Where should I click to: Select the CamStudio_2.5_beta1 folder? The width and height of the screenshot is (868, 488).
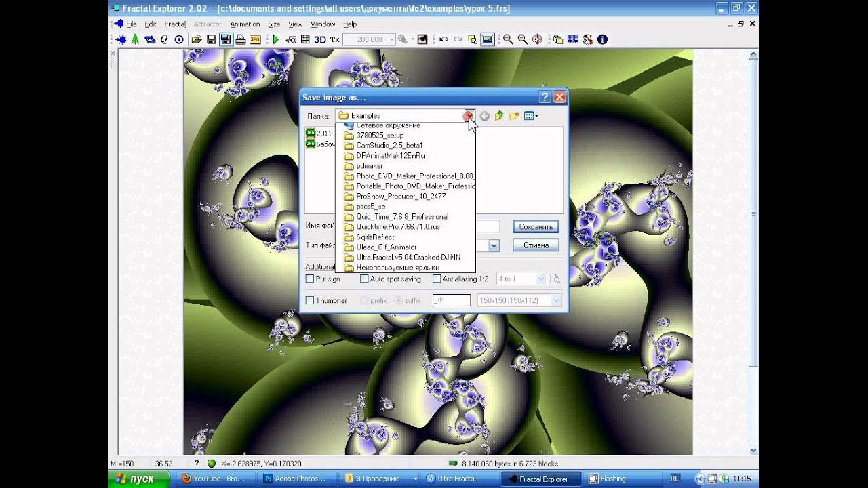[389, 145]
